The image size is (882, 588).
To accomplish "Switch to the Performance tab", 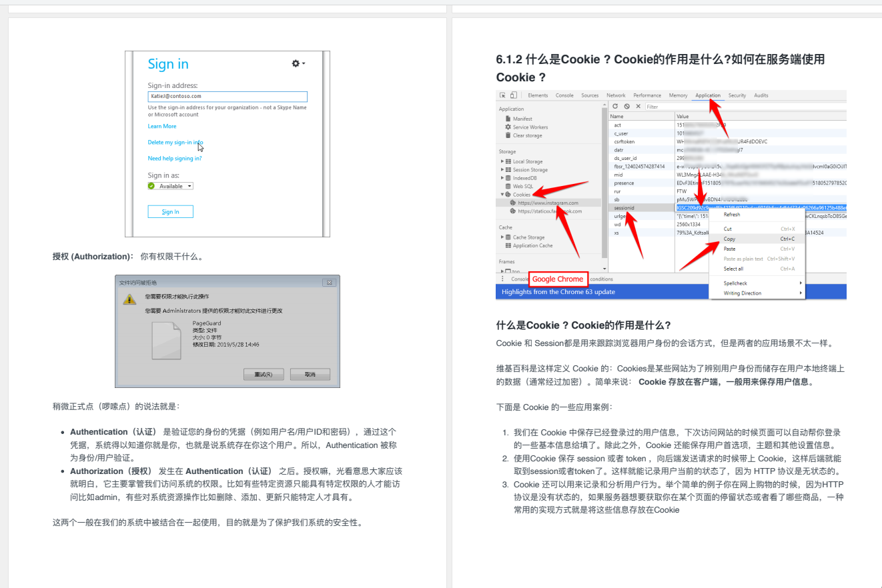I will pyautogui.click(x=647, y=95).
